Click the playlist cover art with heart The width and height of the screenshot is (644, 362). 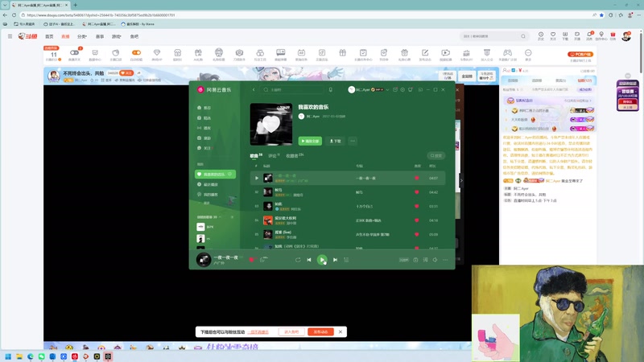pyautogui.click(x=271, y=124)
